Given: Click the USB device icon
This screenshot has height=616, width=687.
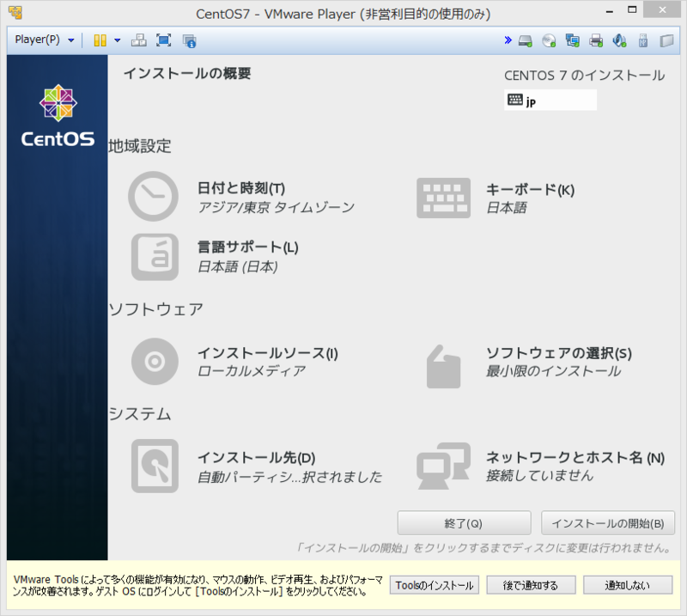Looking at the screenshot, I should [x=641, y=40].
